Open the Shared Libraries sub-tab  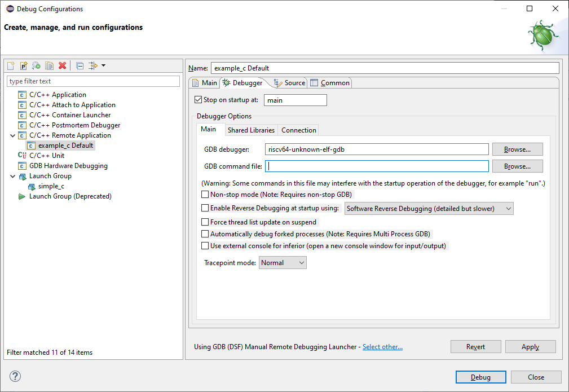click(x=251, y=130)
